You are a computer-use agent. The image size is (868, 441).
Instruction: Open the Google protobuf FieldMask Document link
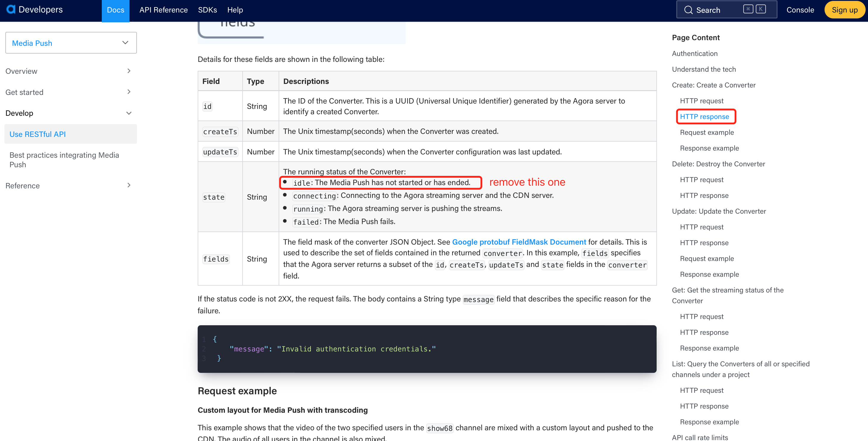point(519,242)
